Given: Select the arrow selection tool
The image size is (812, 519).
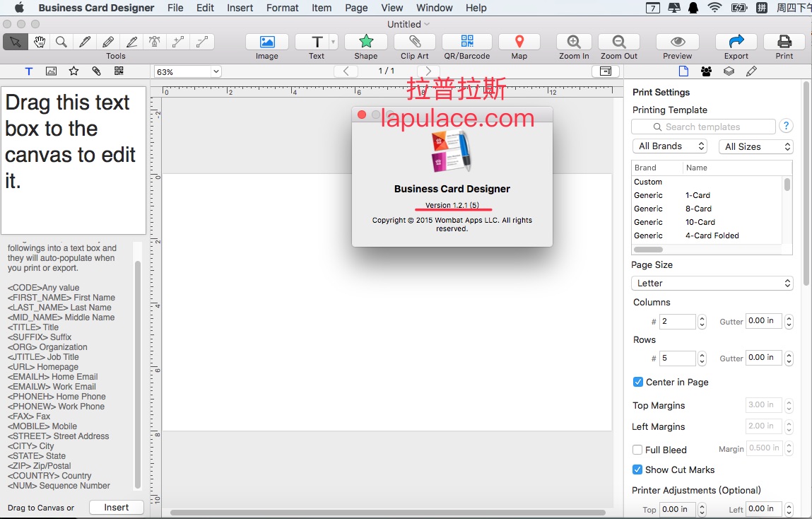Looking at the screenshot, I should point(16,42).
